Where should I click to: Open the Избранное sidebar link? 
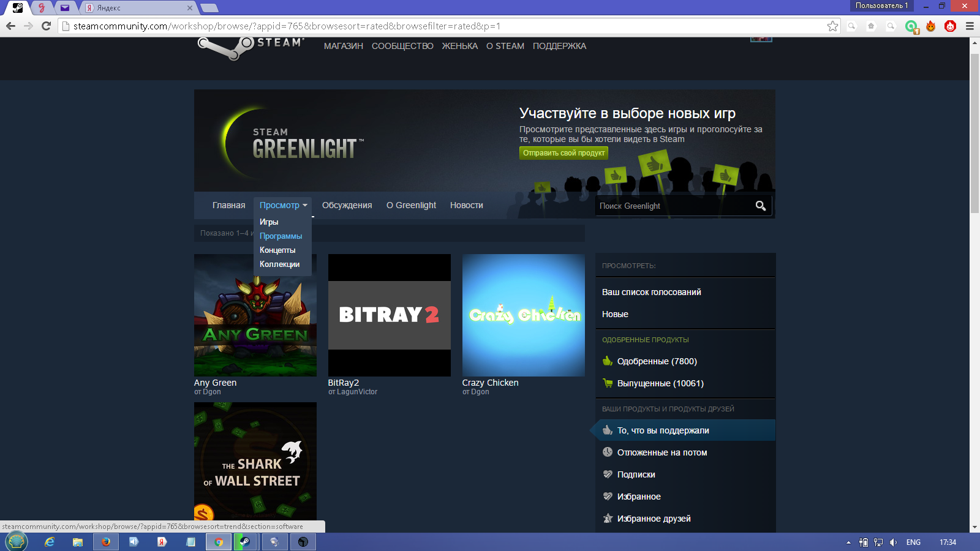pyautogui.click(x=639, y=497)
